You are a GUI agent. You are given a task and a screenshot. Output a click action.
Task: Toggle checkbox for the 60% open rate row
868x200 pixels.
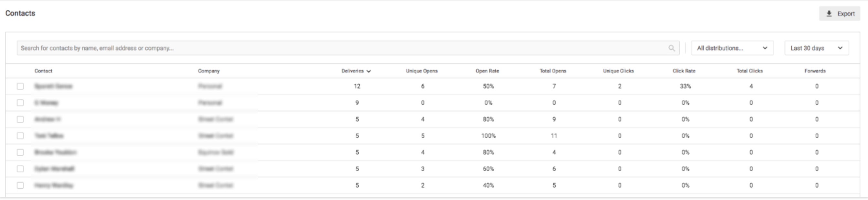(x=20, y=169)
